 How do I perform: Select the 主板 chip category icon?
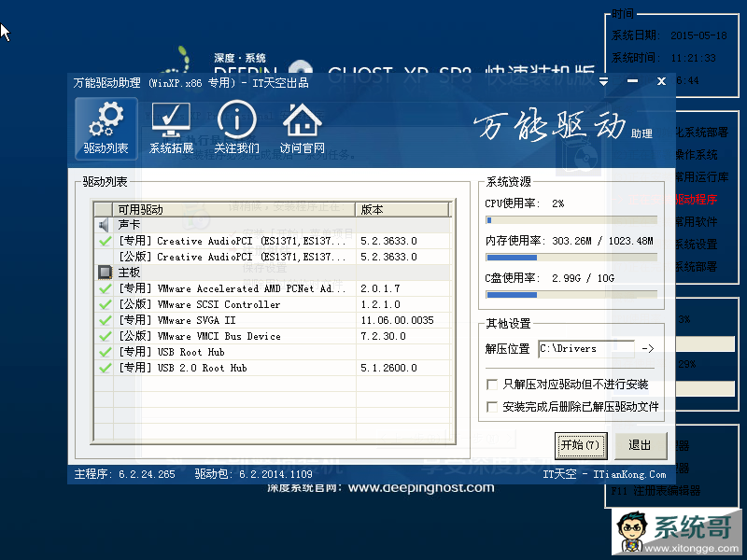pos(105,273)
